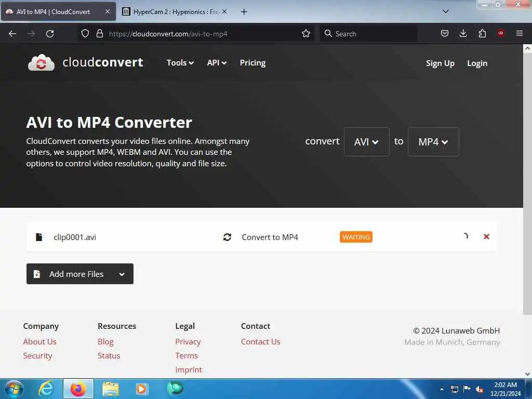Image resolution: width=532 pixels, height=399 pixels.
Task: Open Windows Media Player from the taskbar
Action: click(142, 389)
